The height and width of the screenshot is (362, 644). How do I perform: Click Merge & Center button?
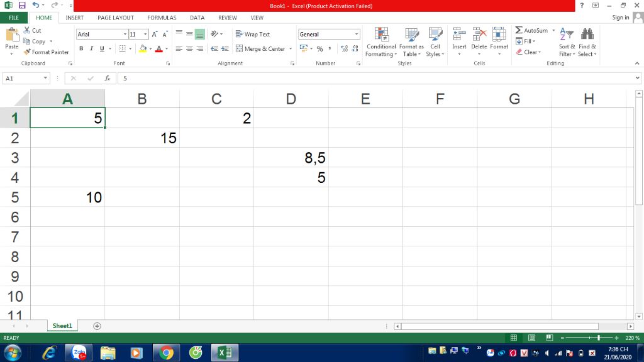(x=261, y=49)
